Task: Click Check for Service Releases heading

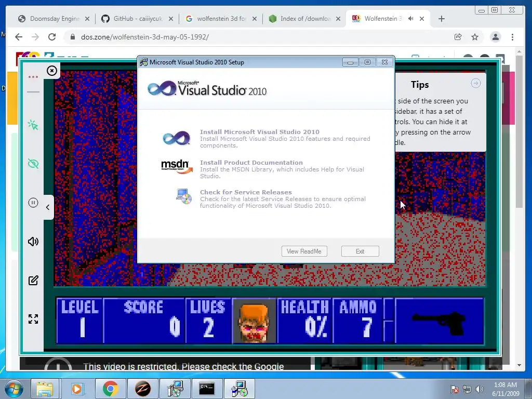Action: pyautogui.click(x=246, y=192)
